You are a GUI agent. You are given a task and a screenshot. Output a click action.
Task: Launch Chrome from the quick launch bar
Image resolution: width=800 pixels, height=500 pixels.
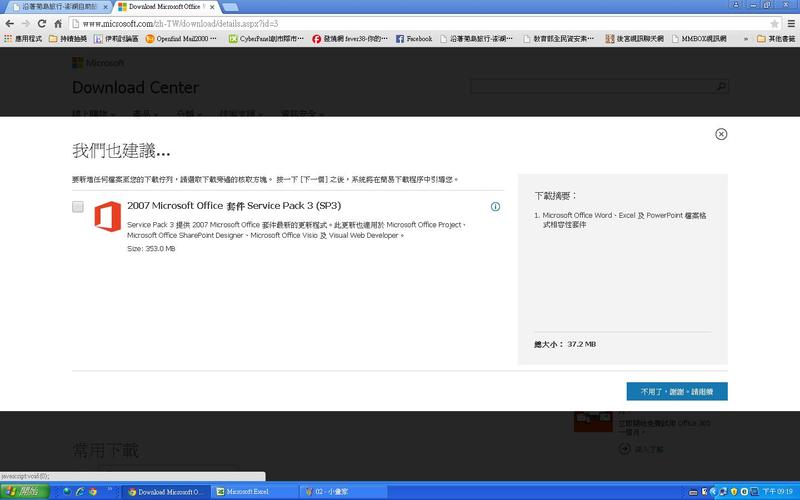tap(93, 492)
